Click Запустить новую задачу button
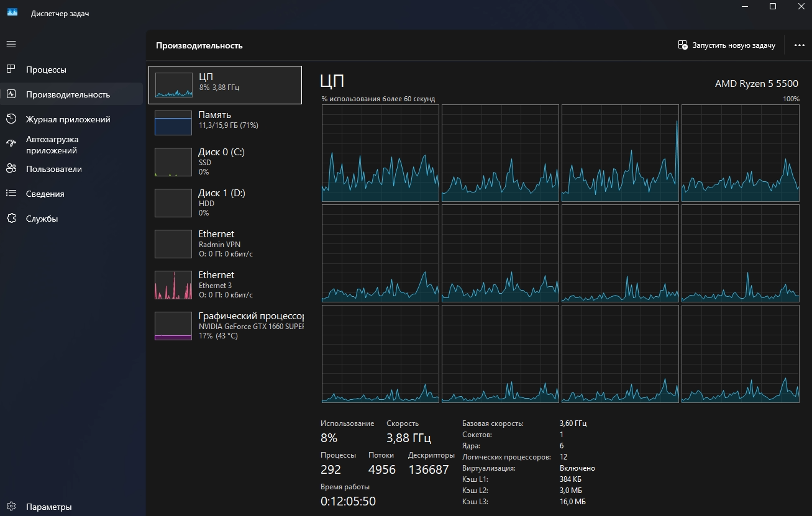The height and width of the screenshot is (516, 812). tap(727, 45)
